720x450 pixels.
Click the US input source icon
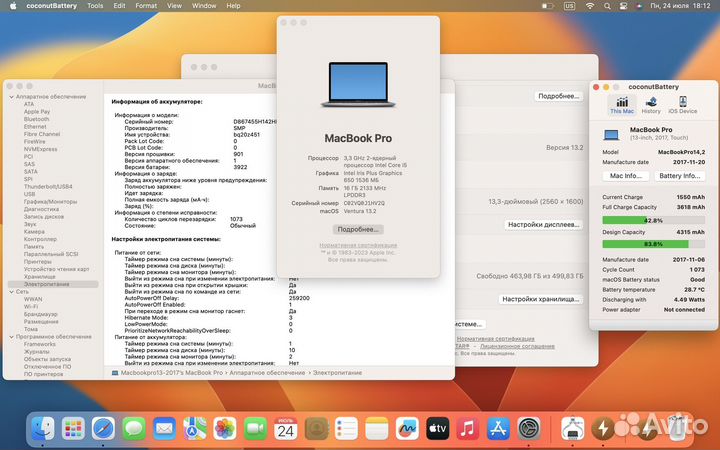569,6
